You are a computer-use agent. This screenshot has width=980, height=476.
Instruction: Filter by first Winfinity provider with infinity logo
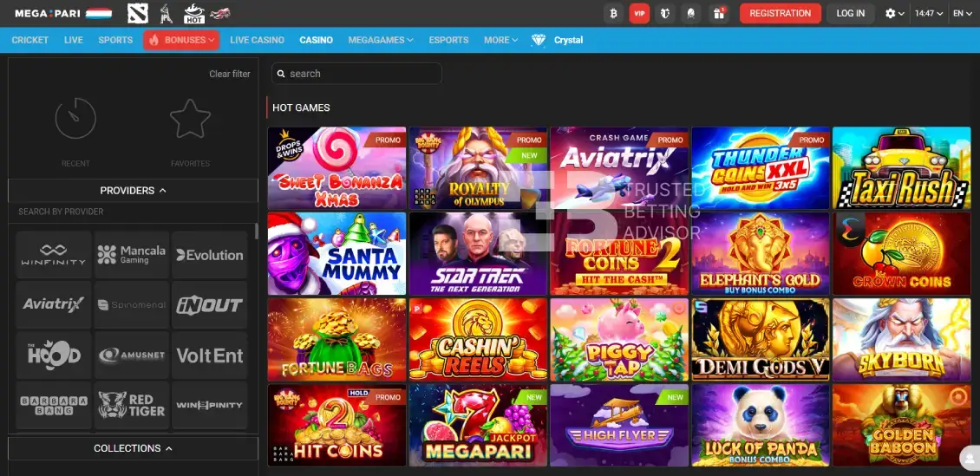pyautogui.click(x=54, y=255)
